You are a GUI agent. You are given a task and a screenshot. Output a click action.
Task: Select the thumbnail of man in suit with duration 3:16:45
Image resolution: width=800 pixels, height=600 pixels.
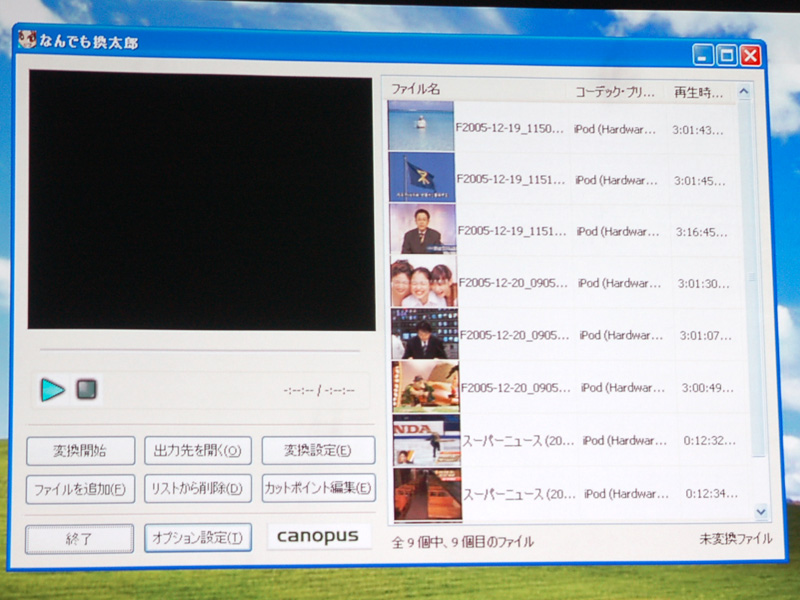click(423, 229)
